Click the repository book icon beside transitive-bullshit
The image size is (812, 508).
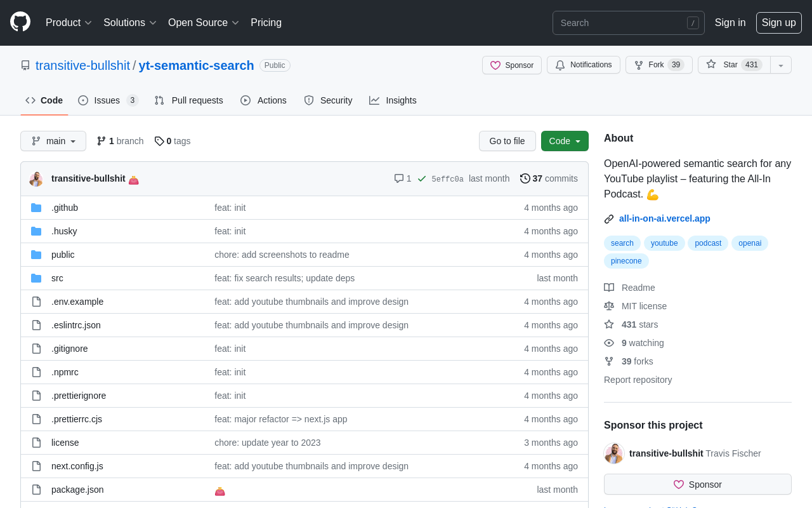coord(25,65)
